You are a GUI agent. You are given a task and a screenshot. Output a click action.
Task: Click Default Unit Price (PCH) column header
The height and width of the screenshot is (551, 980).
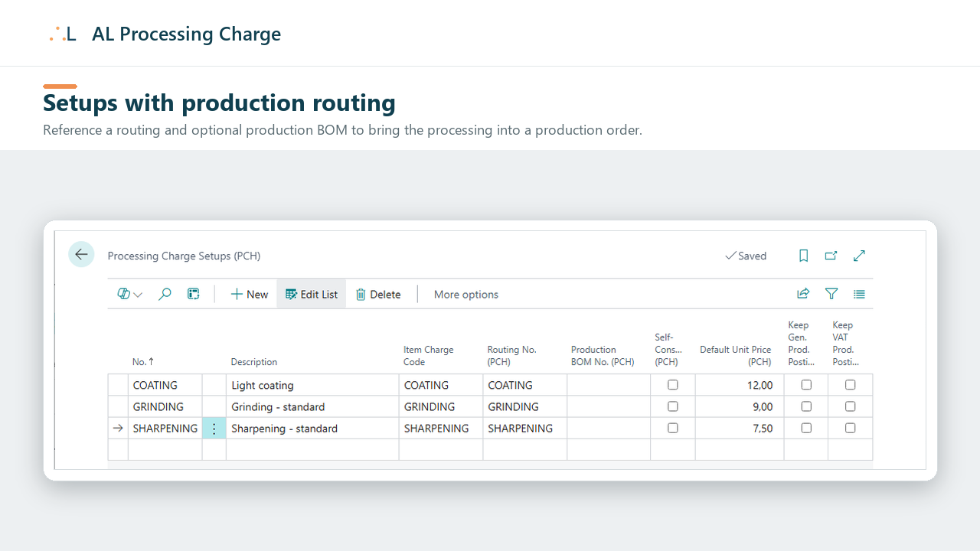(736, 356)
